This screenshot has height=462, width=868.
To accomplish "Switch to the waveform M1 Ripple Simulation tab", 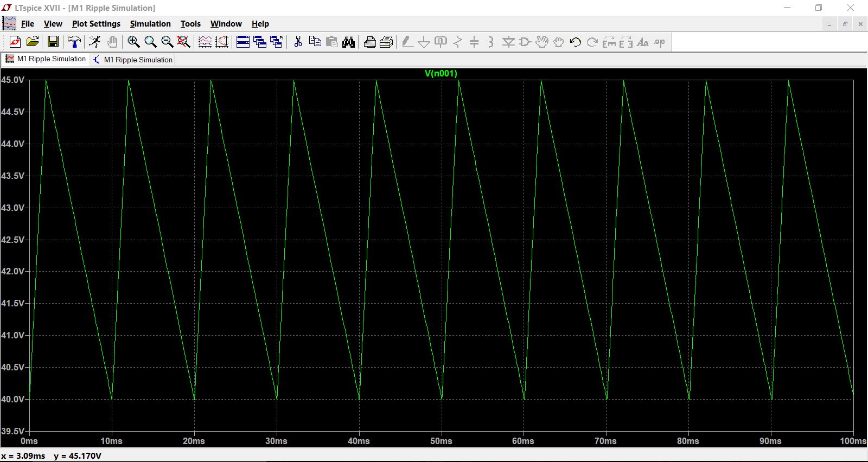I will pos(46,59).
